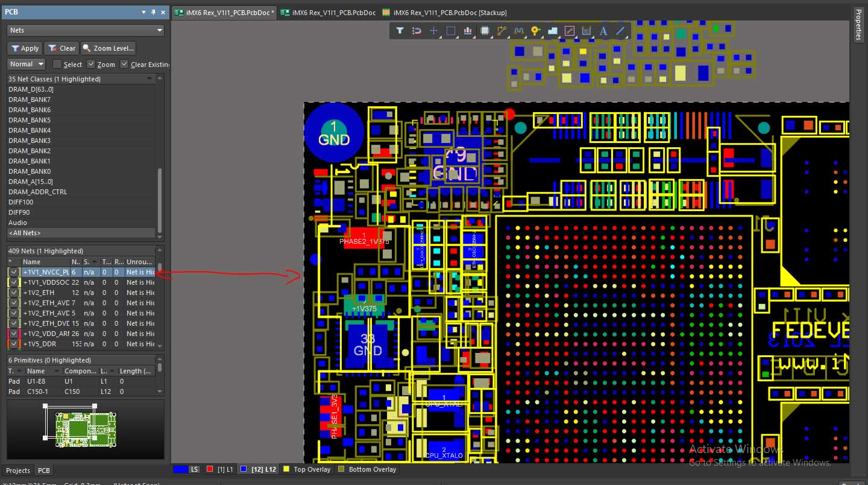This screenshot has width=868, height=485.
Task: Open the Projects panel tab
Action: 18,471
